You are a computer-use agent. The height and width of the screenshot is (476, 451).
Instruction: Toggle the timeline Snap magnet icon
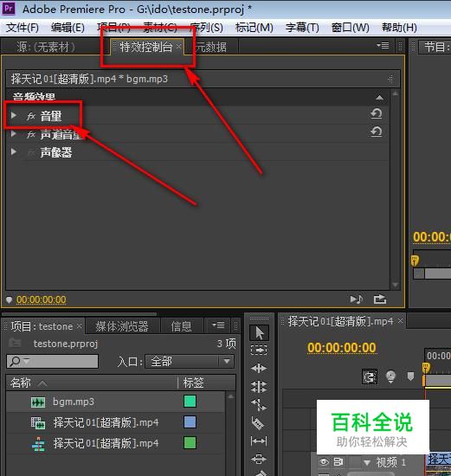point(370,377)
